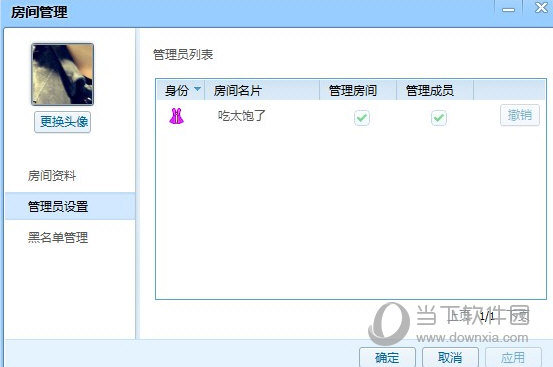Select the 管理员设置 section
This screenshot has width=553, height=367.
click(x=70, y=206)
